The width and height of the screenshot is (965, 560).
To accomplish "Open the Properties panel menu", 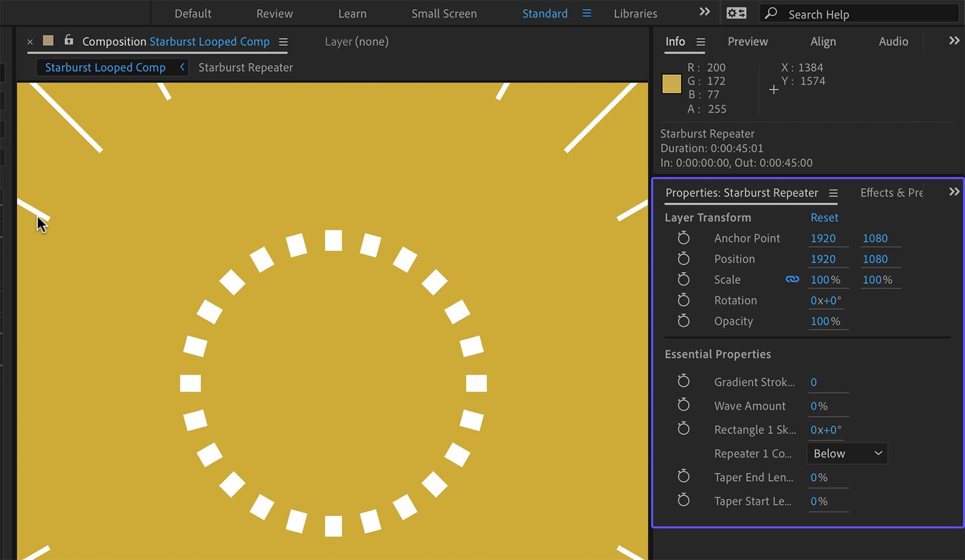I will [x=834, y=193].
